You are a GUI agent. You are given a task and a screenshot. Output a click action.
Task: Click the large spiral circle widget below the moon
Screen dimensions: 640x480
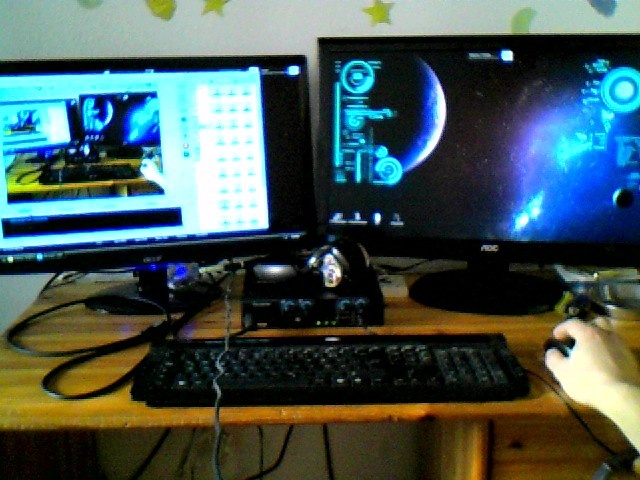[x=387, y=170]
